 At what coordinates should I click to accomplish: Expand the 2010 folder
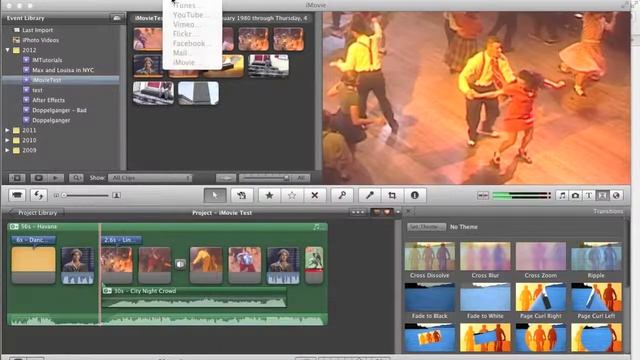[7, 140]
